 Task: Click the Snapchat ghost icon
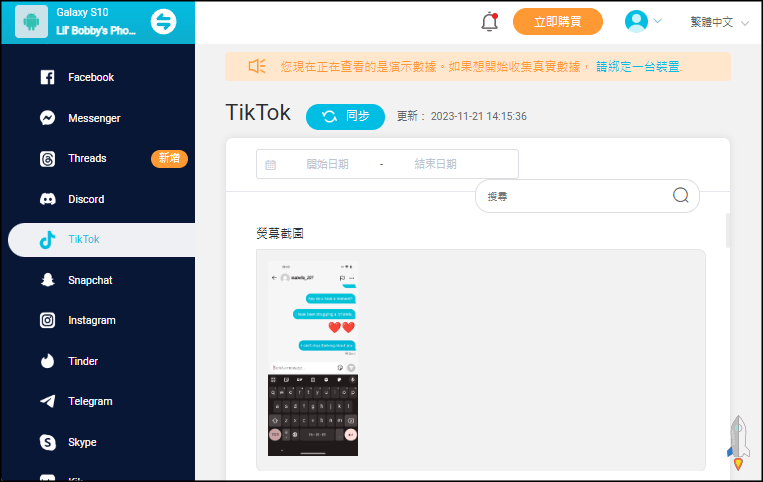pyautogui.click(x=47, y=280)
